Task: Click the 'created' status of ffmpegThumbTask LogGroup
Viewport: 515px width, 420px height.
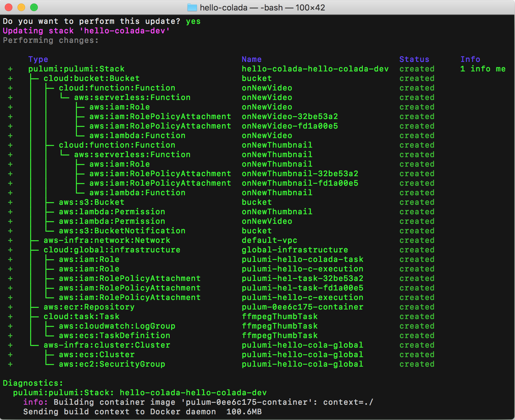Action: (417, 326)
